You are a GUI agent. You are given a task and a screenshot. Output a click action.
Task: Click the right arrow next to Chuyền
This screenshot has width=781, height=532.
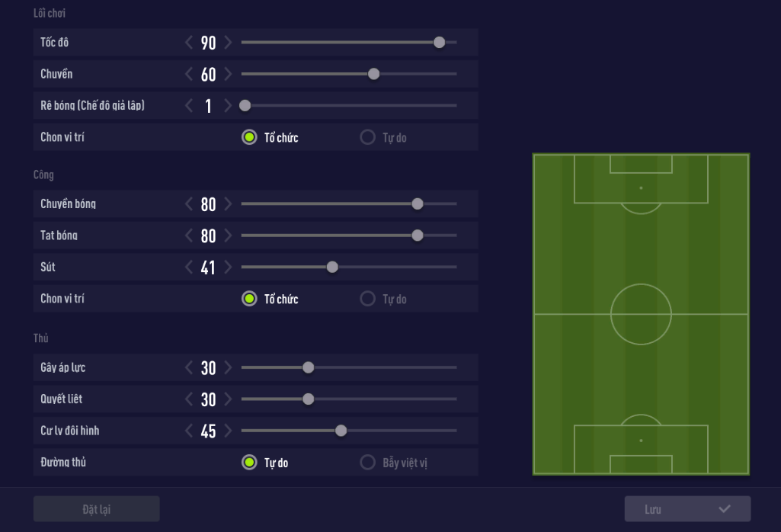[x=228, y=74]
